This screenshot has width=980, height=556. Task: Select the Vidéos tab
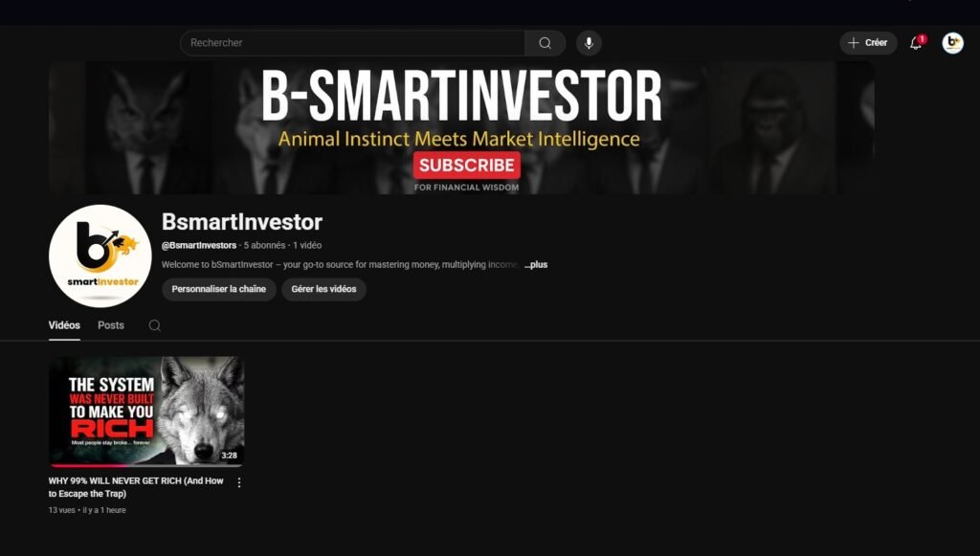click(64, 325)
